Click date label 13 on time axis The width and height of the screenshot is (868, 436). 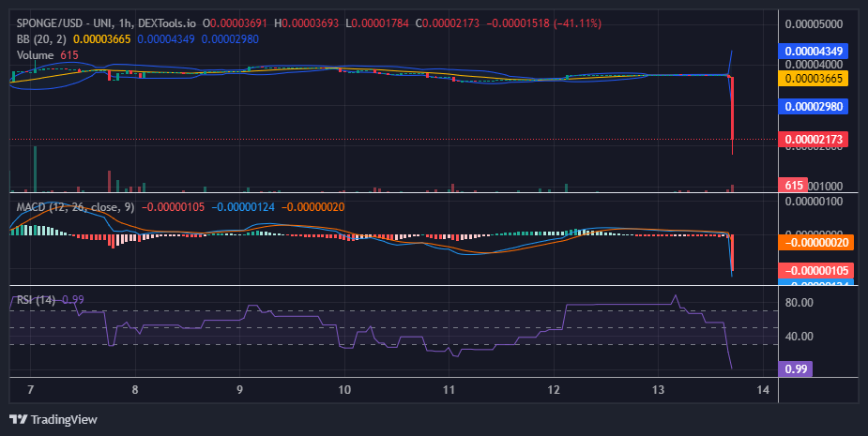point(658,390)
